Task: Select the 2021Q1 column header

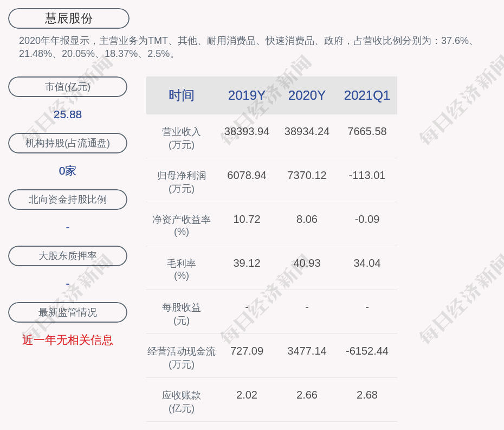Action: click(x=367, y=95)
